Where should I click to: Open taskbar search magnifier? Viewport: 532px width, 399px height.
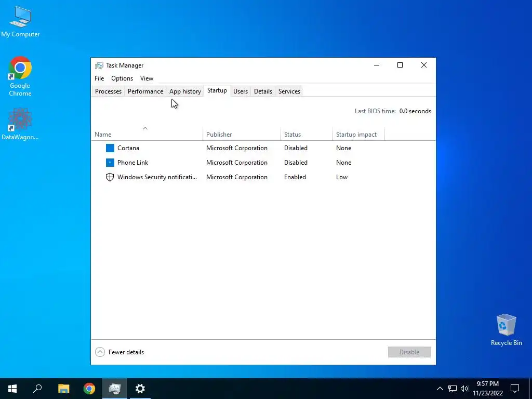[37, 389]
